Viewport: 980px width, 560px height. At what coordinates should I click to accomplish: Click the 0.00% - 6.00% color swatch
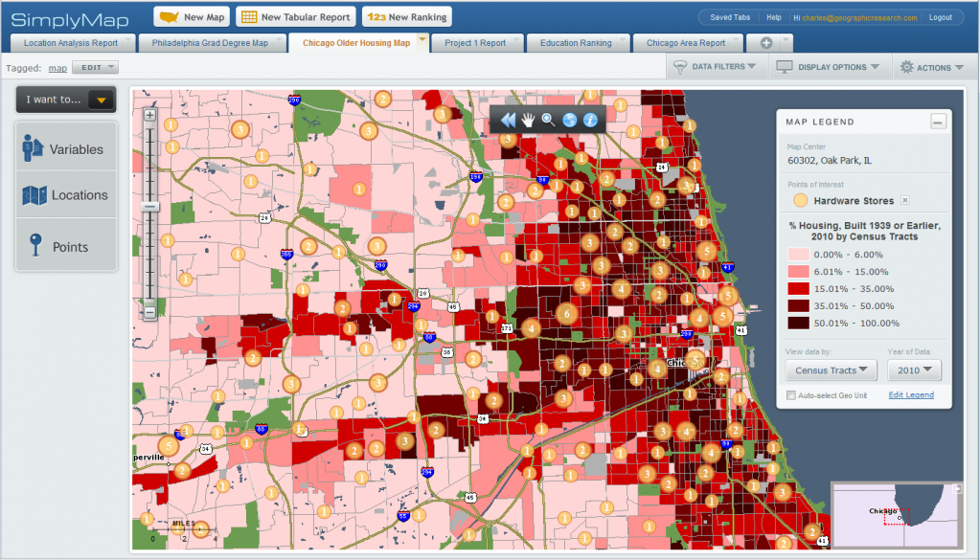point(798,255)
